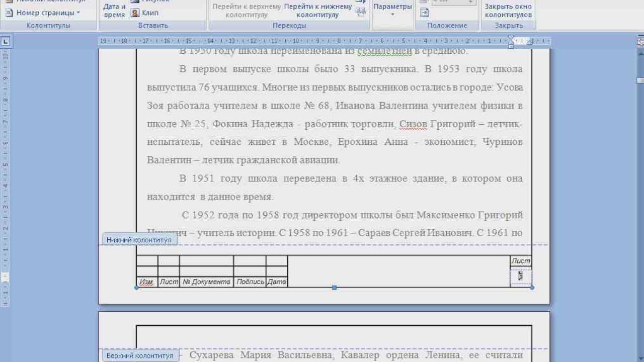The width and height of the screenshot is (644, 362).
Task: Click the Лист label above page number
Action: click(x=521, y=261)
